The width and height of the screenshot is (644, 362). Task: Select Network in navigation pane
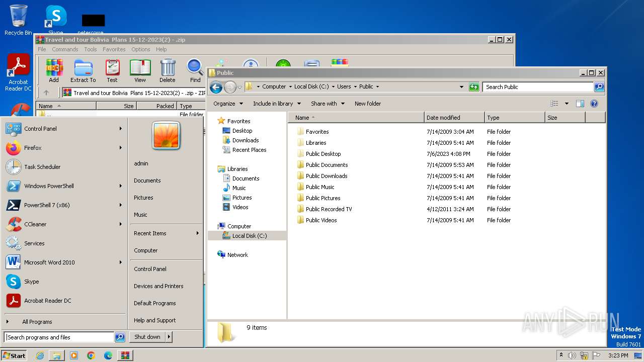click(x=237, y=255)
